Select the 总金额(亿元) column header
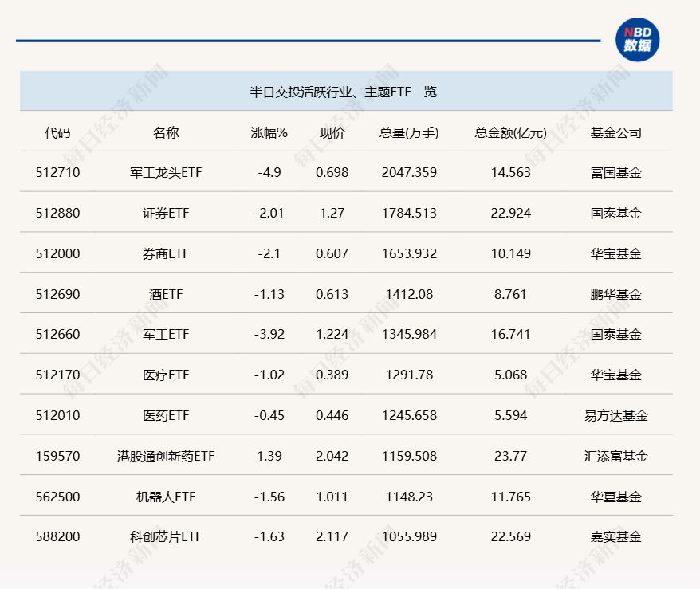Viewport: 700px width, 589px height. pos(511,132)
